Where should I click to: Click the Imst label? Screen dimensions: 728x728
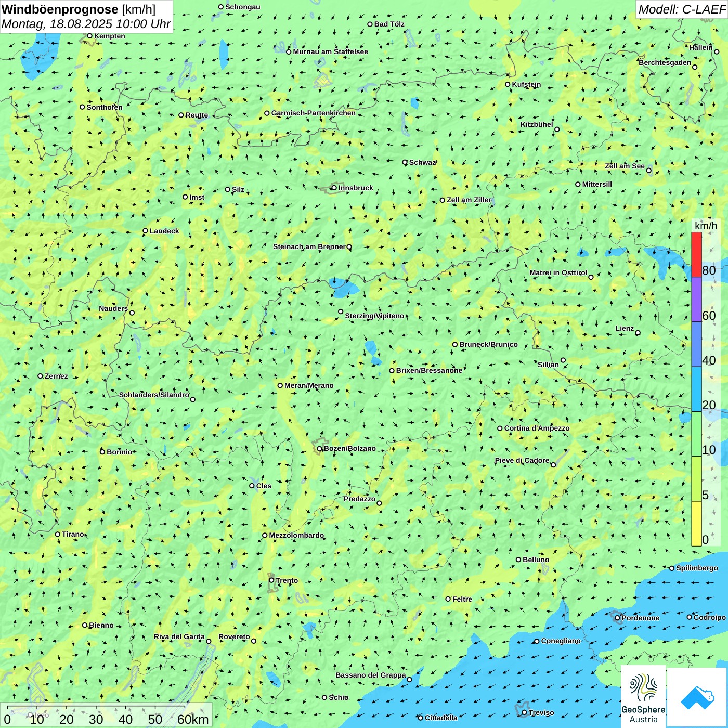tap(197, 197)
